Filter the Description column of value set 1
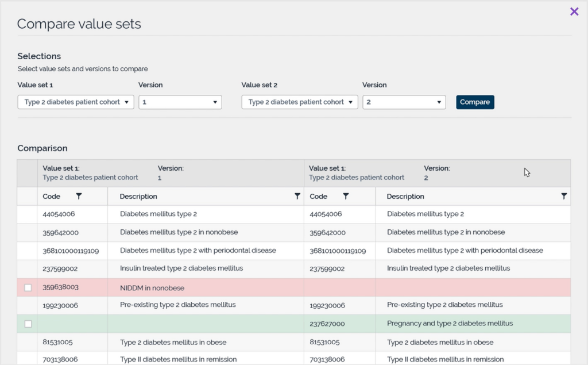This screenshot has height=365, width=588. 297,196
